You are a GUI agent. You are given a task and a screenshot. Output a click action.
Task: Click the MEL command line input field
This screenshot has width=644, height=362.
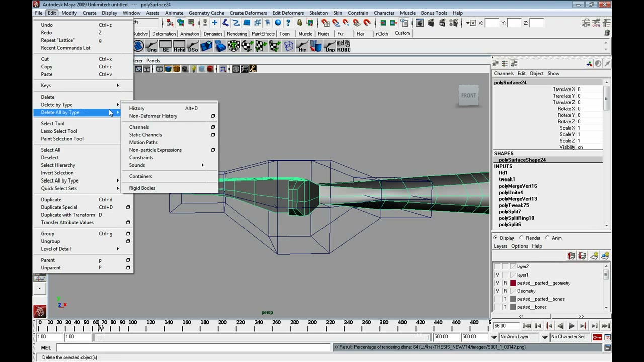tap(193, 348)
